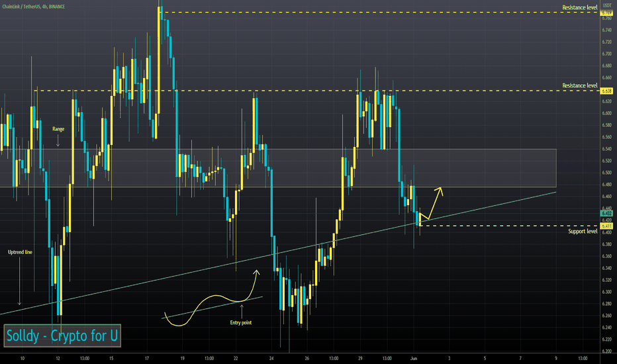This screenshot has height=364, width=617.
Task: Click the 6.480 price axis value
Action: (606, 185)
